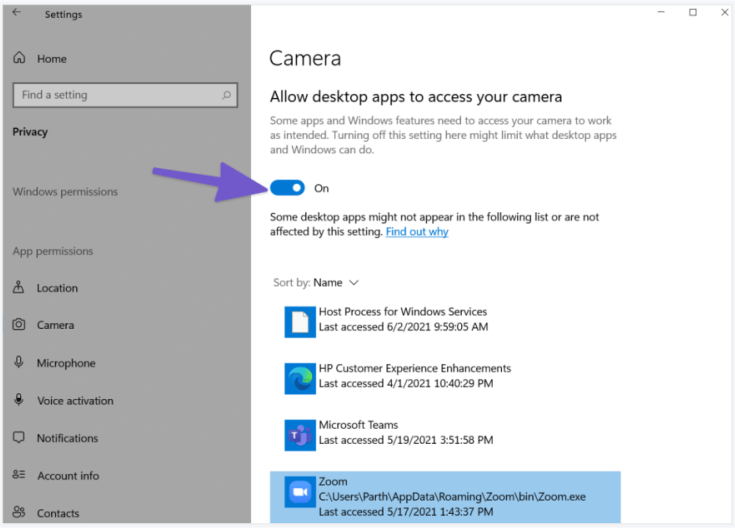Open Contacts permissions page
Viewport: 735px width, 528px height.
pyautogui.click(x=58, y=513)
